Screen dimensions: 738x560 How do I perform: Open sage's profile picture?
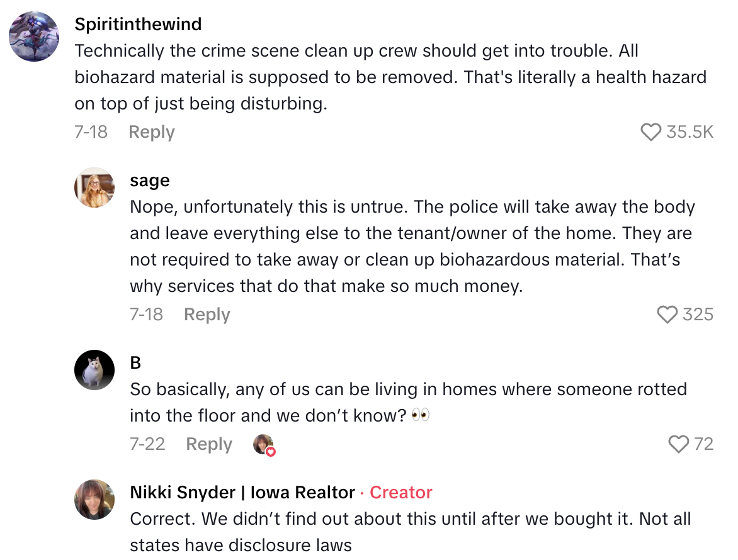pos(94,187)
